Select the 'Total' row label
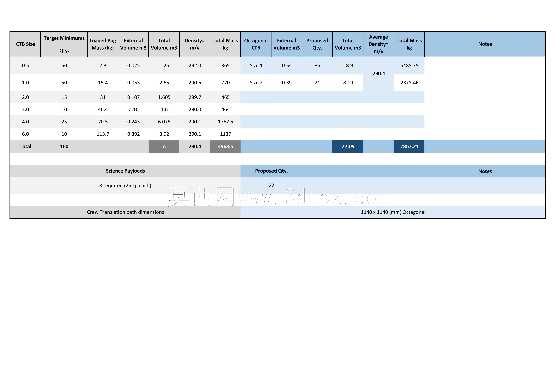 pyautogui.click(x=25, y=146)
